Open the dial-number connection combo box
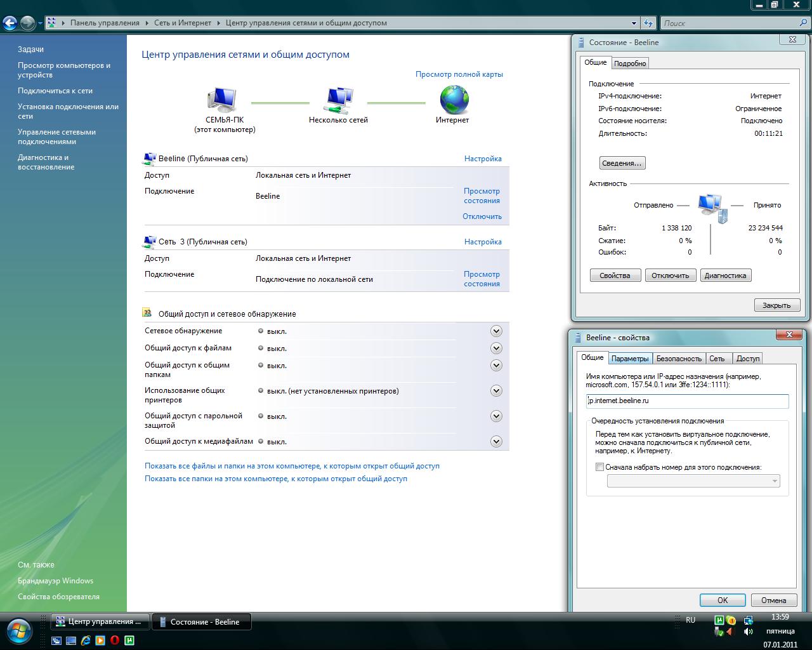This screenshot has height=650, width=812. point(693,481)
